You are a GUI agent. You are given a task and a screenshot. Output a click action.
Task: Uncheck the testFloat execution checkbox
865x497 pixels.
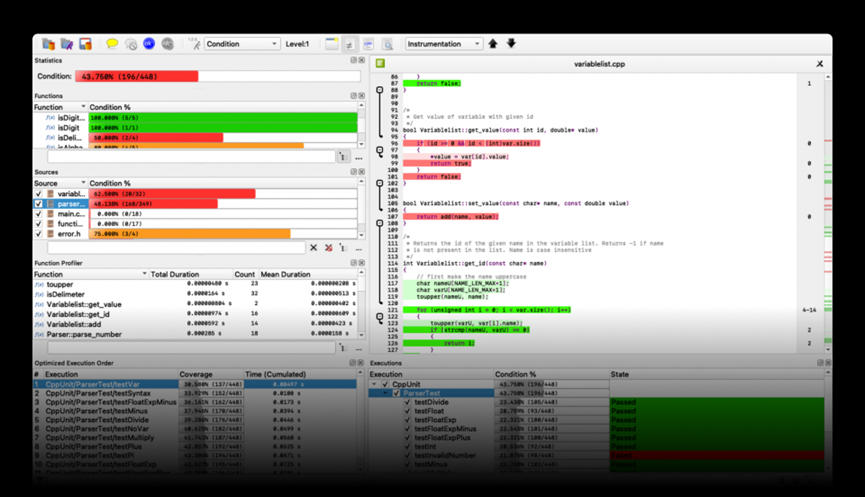click(408, 411)
